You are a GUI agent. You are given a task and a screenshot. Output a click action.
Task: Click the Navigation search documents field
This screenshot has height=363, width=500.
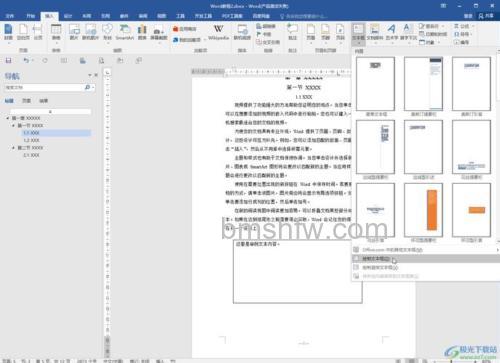click(43, 87)
